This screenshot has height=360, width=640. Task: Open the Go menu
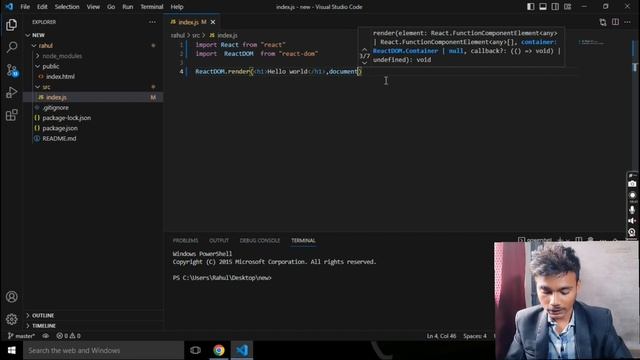pos(111,7)
